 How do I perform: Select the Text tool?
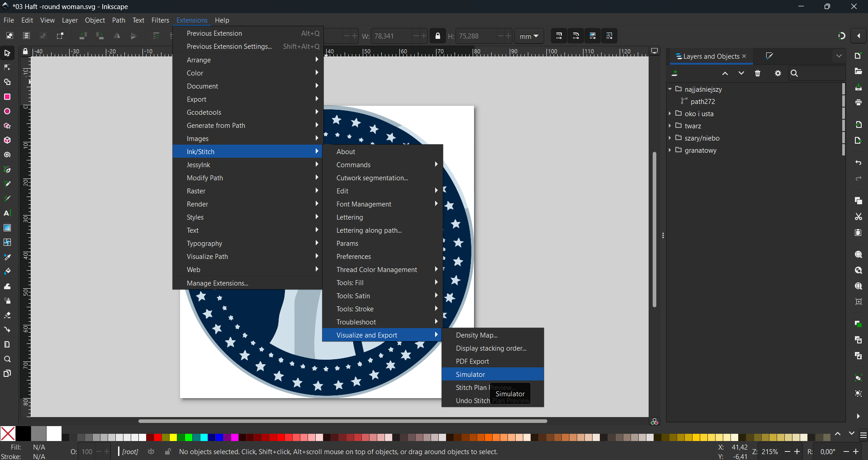(7, 213)
